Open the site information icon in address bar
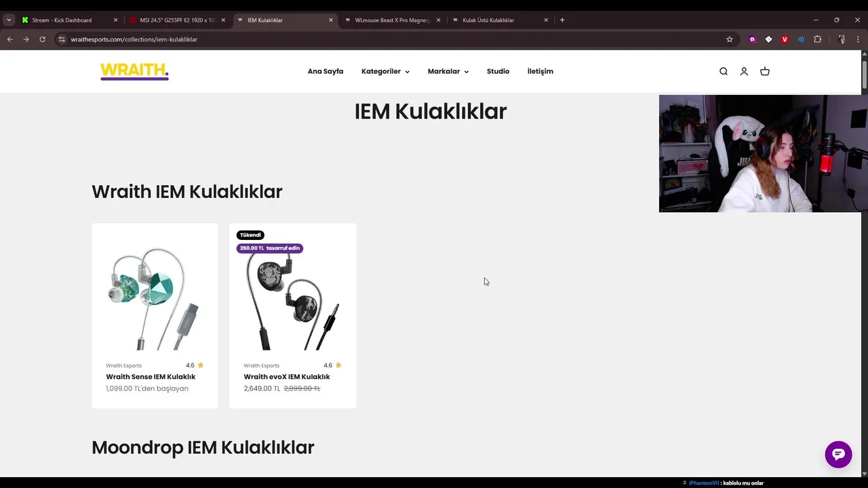Screen dimensions: 868x488 coord(62,39)
